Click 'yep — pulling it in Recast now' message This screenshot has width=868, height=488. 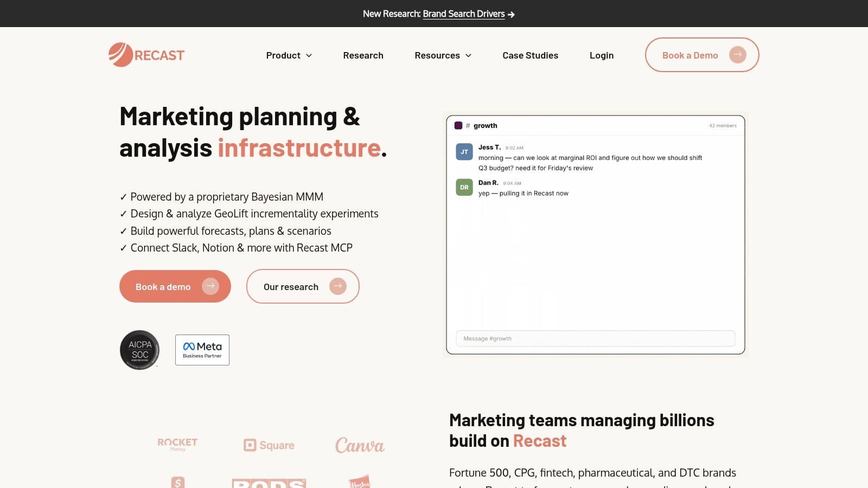pyautogui.click(x=524, y=193)
